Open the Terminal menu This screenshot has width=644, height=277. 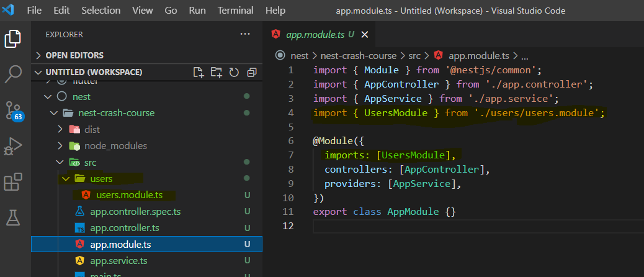click(235, 11)
